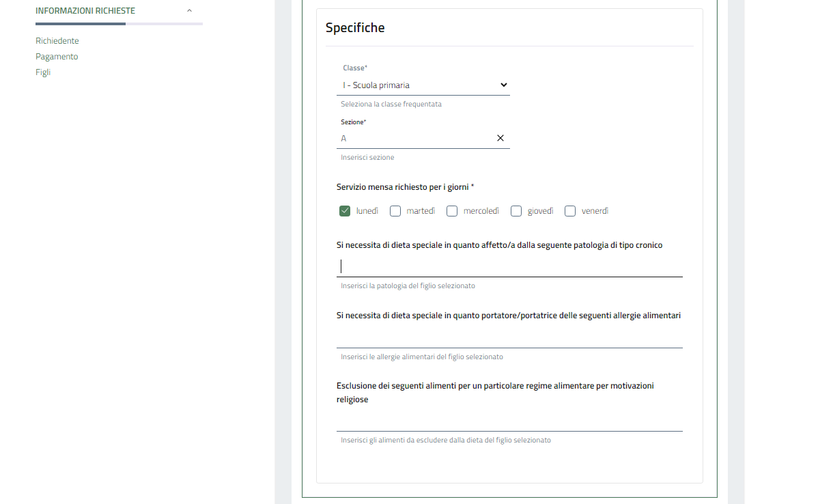Uncheck the lunedì checkbox
833x504 pixels.
pos(345,211)
